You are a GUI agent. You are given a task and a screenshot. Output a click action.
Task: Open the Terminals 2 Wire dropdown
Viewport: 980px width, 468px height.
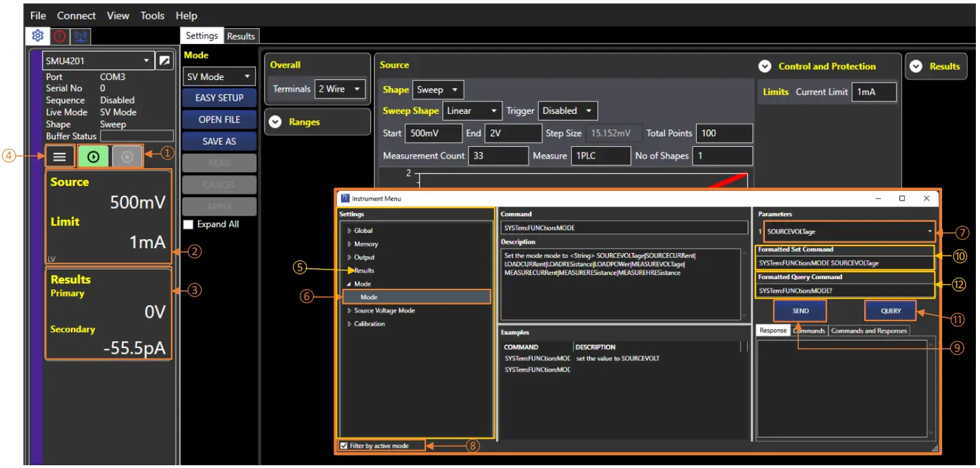click(340, 89)
